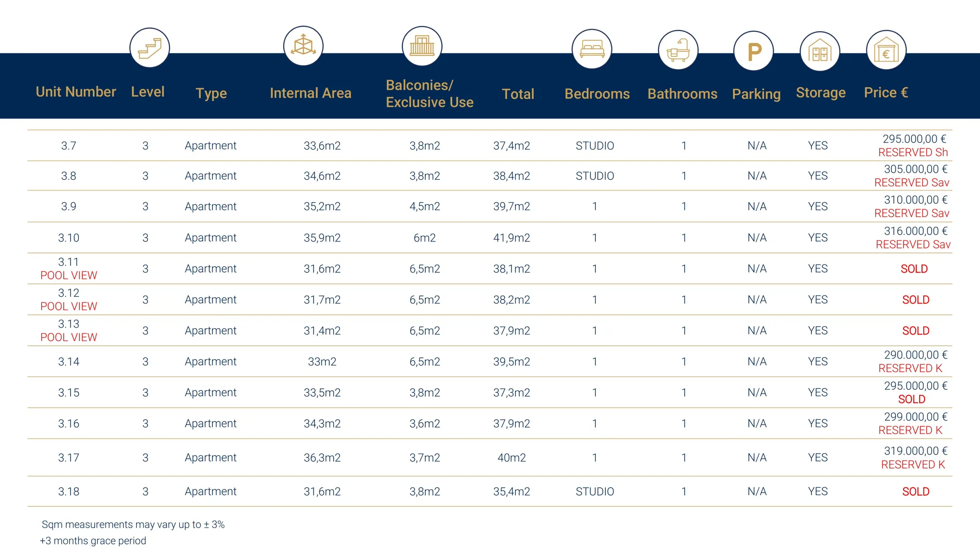The image size is (980, 551).
Task: Click the 3D cube Internal Area icon
Action: coord(303,46)
